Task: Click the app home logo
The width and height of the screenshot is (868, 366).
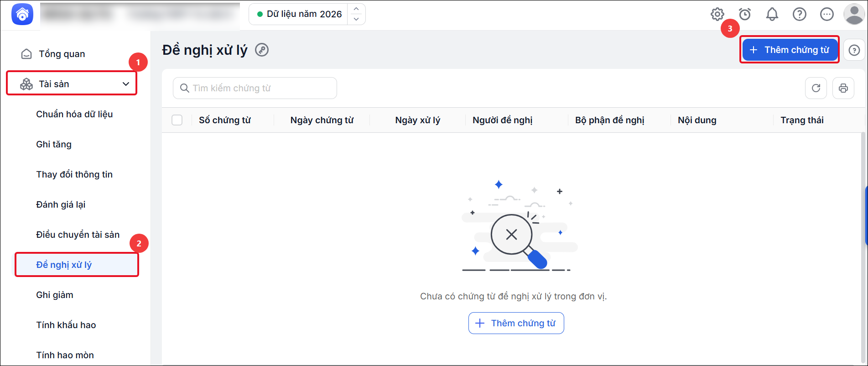Action: click(22, 14)
